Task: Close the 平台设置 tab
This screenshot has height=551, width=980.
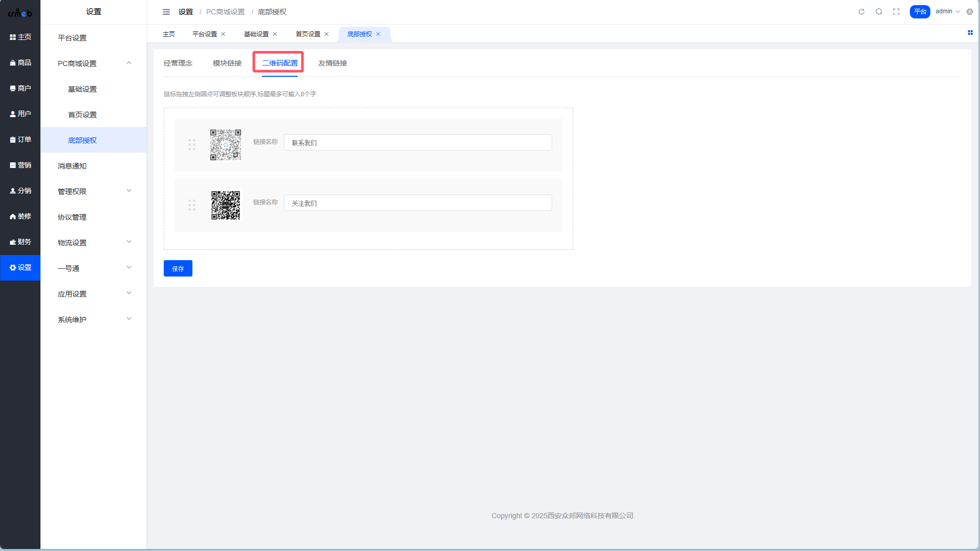Action: pos(223,34)
